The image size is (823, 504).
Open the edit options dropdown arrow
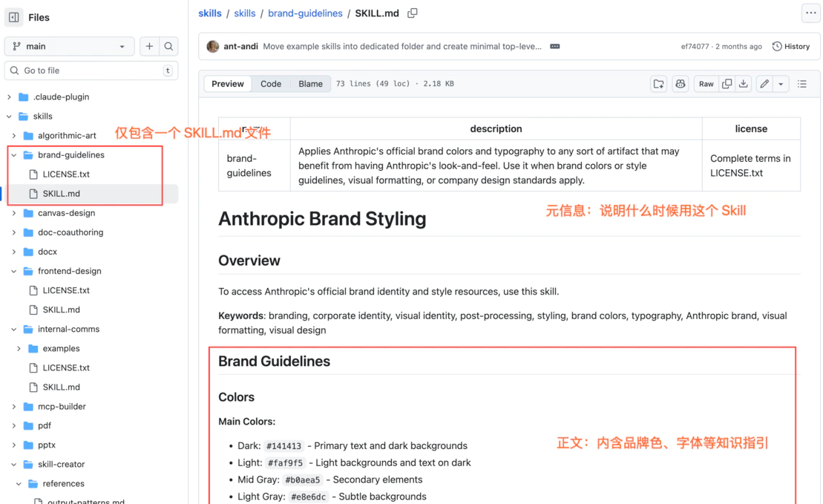[781, 84]
